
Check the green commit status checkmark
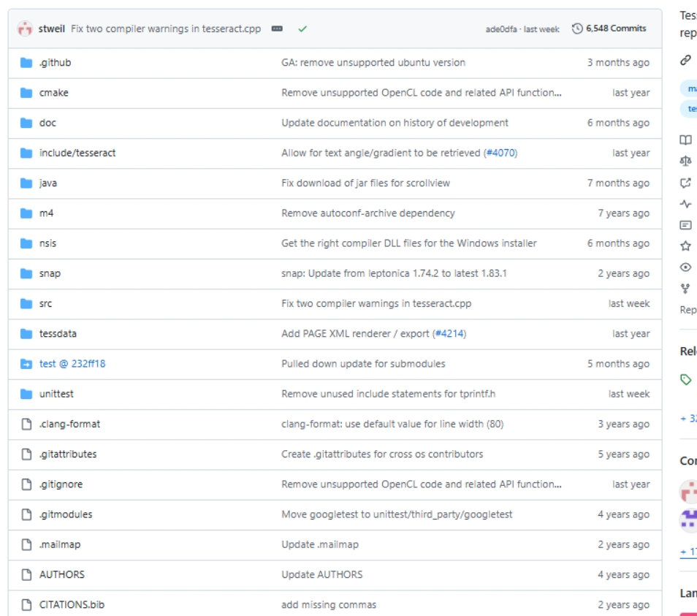(x=302, y=29)
